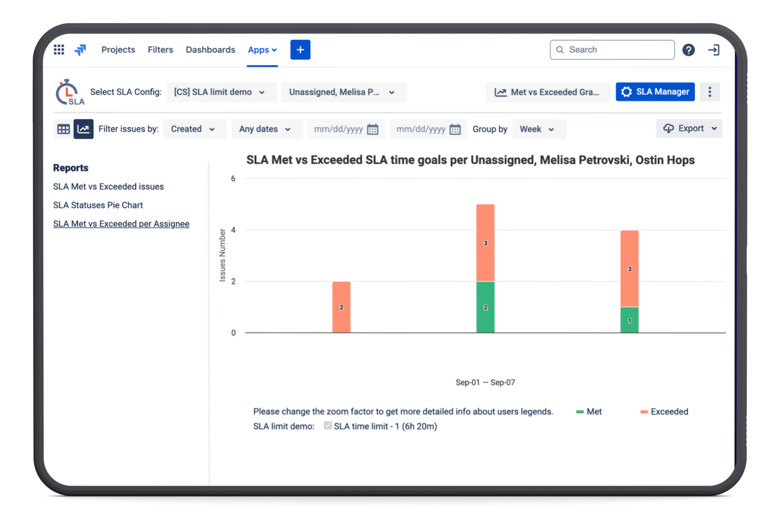Switch to table grid view
Image resolution: width=779 pixels, height=532 pixels.
coord(63,129)
